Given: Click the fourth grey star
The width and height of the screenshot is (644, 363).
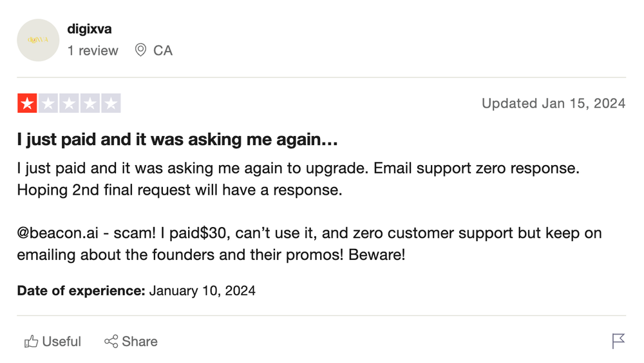Looking at the screenshot, I should (x=90, y=104).
